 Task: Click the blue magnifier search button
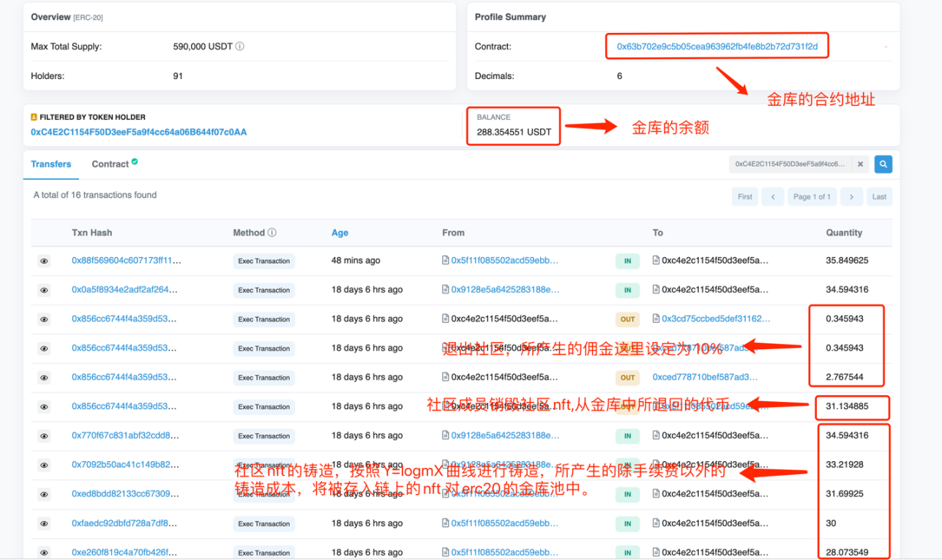click(883, 165)
